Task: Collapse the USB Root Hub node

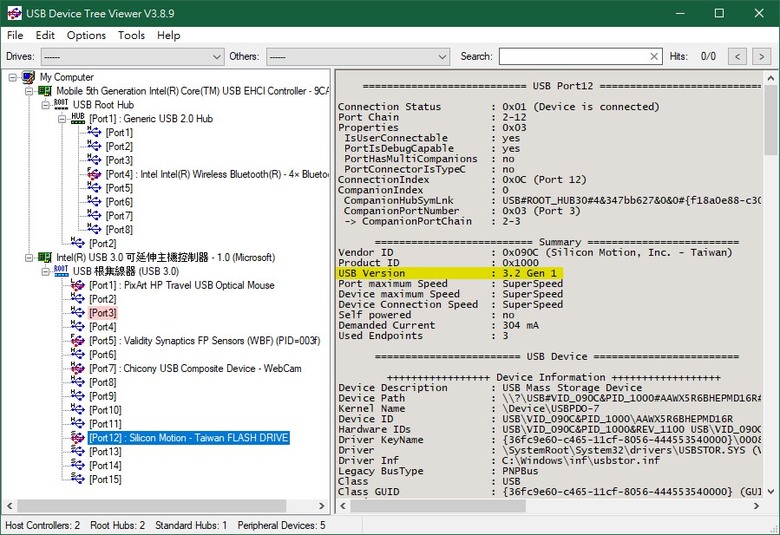Action: pos(45,105)
